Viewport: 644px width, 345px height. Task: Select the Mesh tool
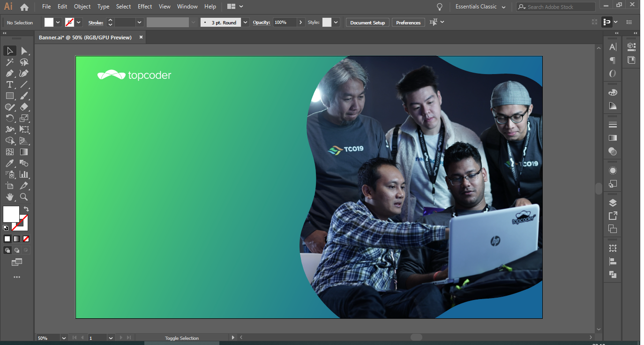10,152
